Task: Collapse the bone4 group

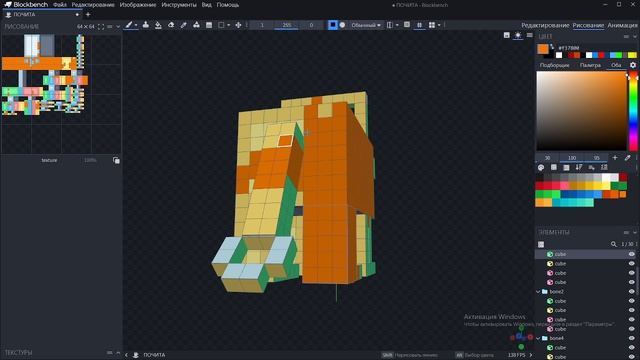Action: 538,338
